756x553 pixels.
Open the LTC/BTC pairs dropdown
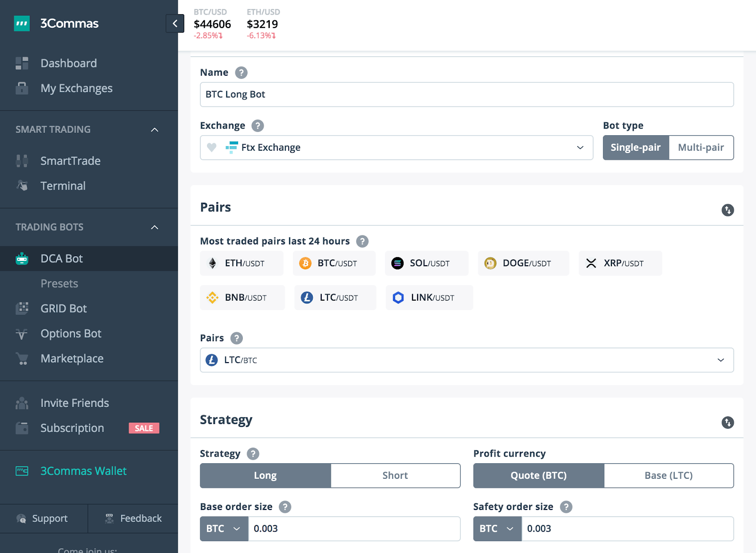467,360
